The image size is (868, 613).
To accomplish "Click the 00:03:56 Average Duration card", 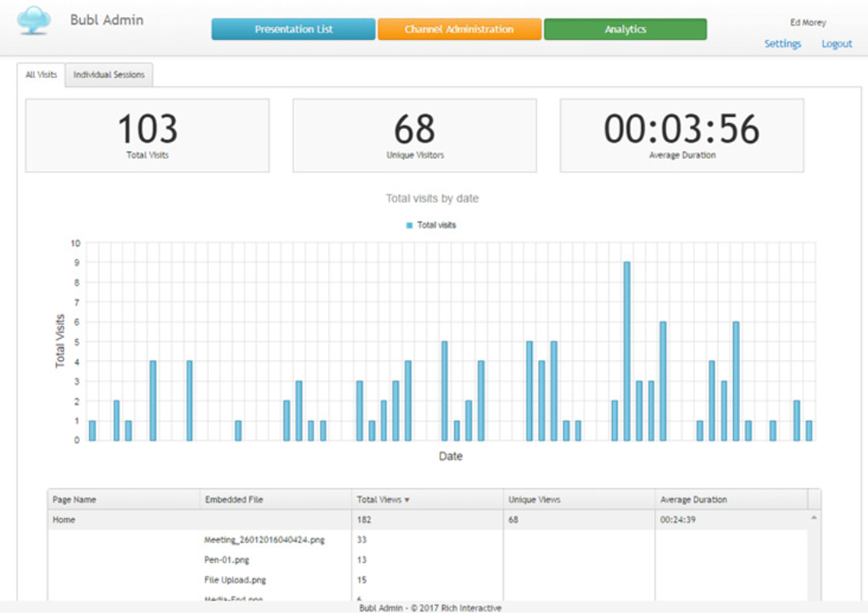I will (682, 136).
